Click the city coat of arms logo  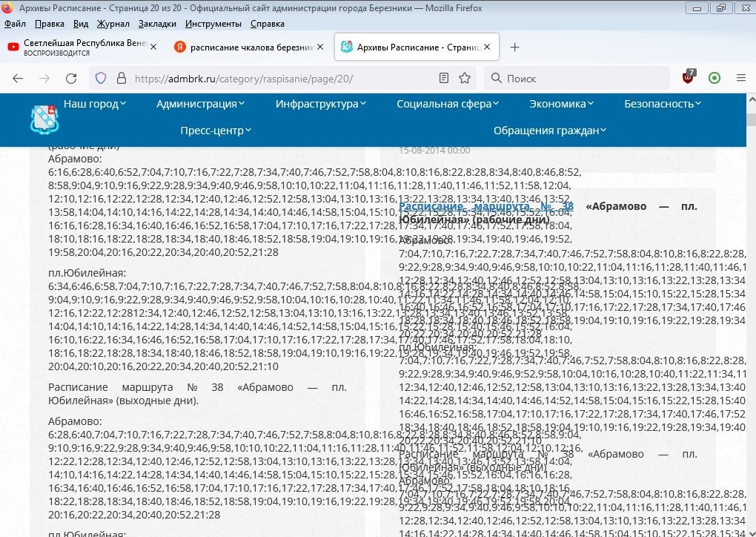tap(43, 119)
